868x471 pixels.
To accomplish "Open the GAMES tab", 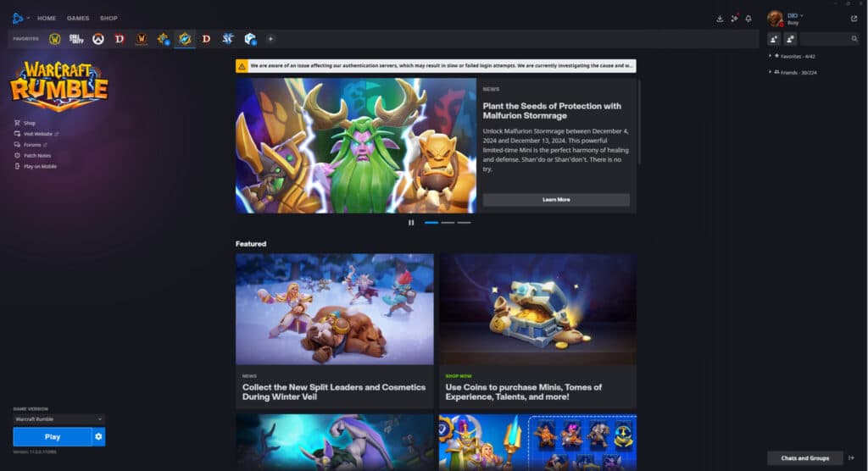I will pyautogui.click(x=78, y=19).
